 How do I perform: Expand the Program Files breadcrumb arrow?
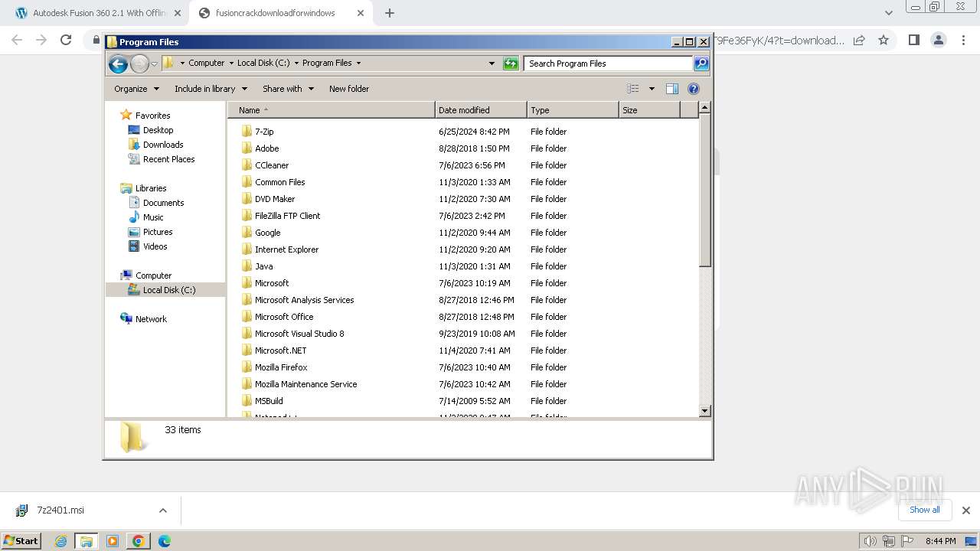click(358, 64)
